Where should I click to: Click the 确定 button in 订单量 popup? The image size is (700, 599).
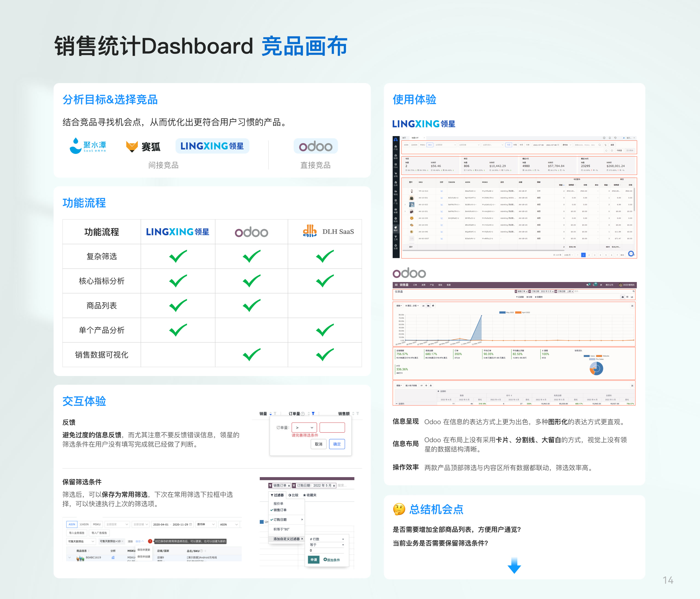tap(337, 444)
